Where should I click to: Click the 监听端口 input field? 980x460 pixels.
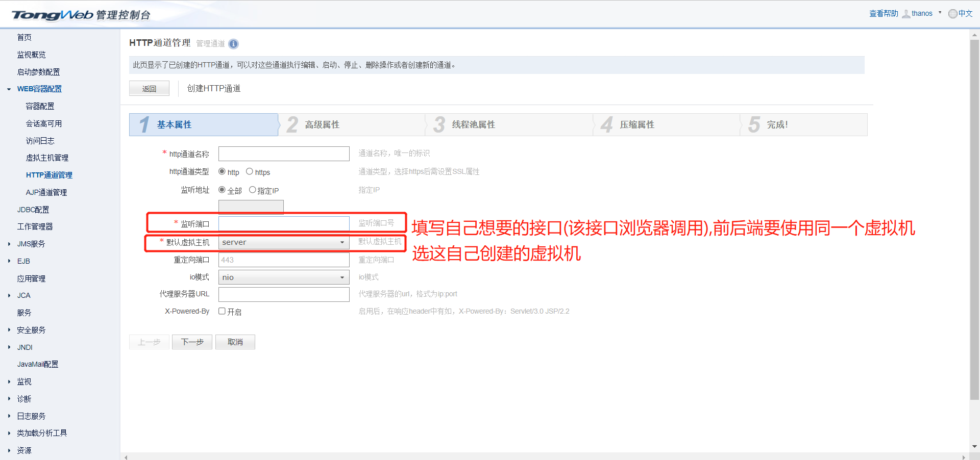(284, 223)
